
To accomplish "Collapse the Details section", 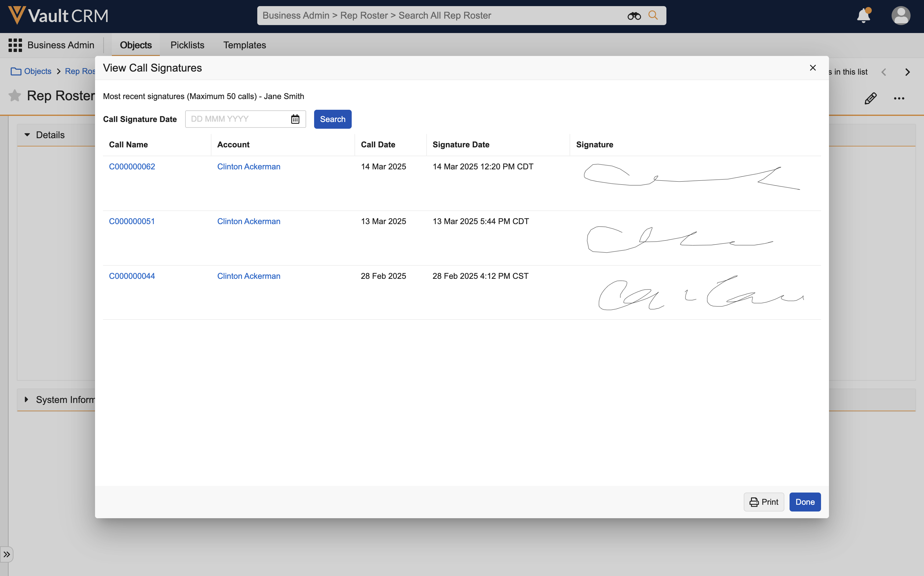I will click(27, 135).
